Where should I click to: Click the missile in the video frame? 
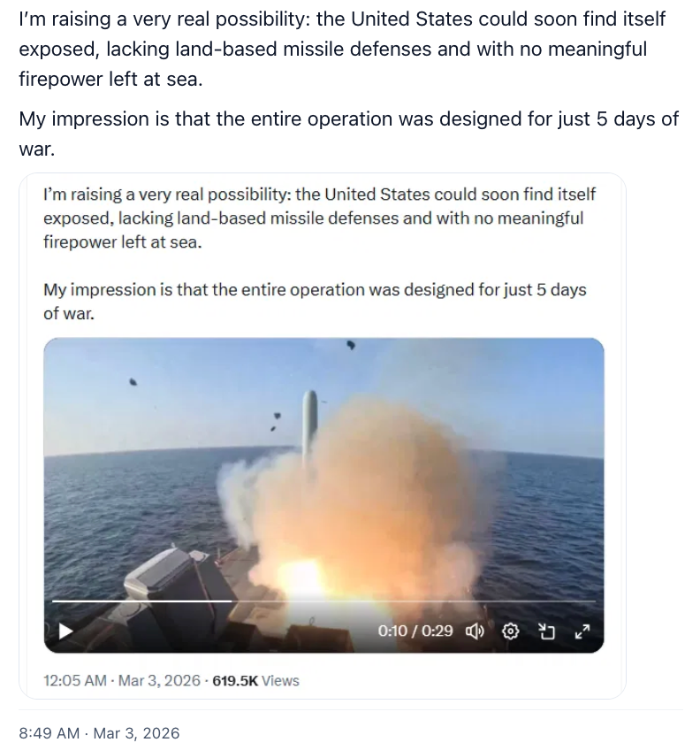tap(309, 421)
